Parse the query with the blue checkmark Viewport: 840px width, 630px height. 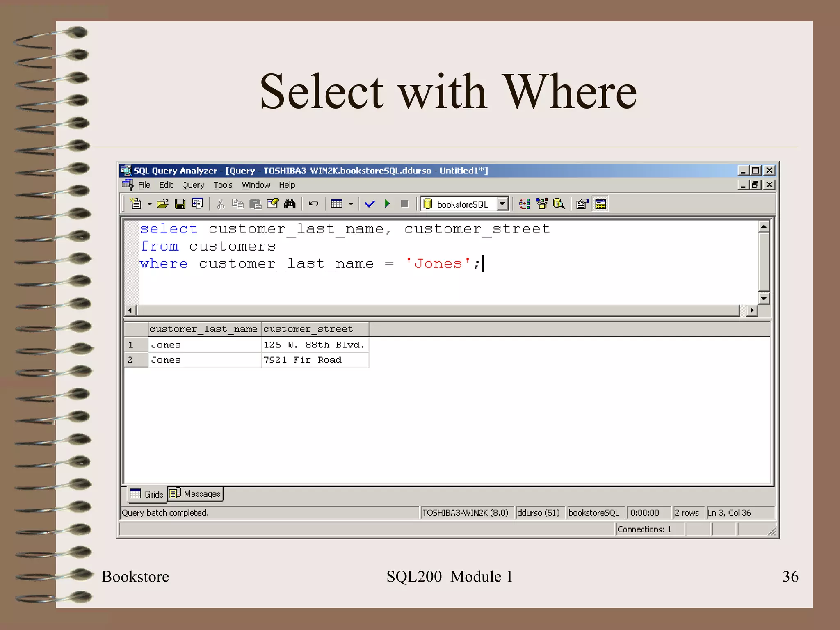[370, 204]
